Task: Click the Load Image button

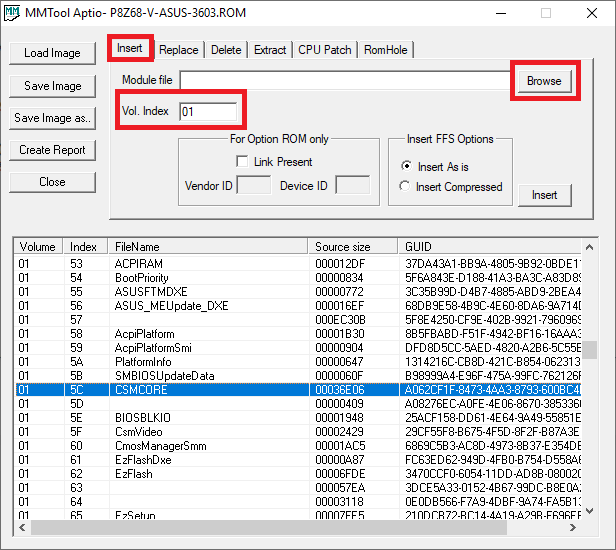Action: (x=52, y=53)
